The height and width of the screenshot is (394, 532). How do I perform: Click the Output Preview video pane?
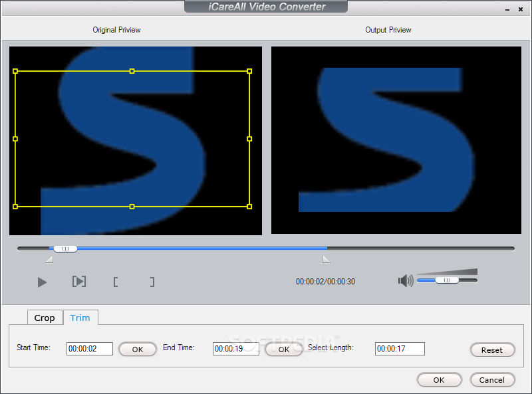pyautogui.click(x=396, y=140)
